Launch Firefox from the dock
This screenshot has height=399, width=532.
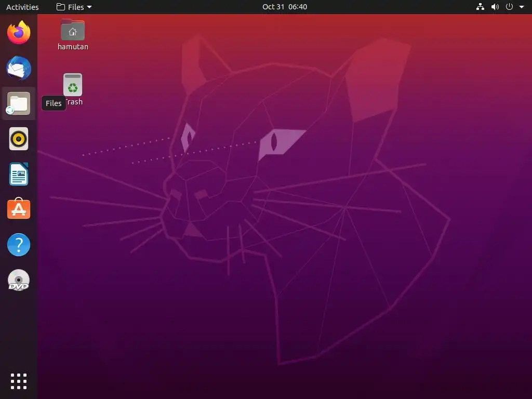(x=19, y=33)
